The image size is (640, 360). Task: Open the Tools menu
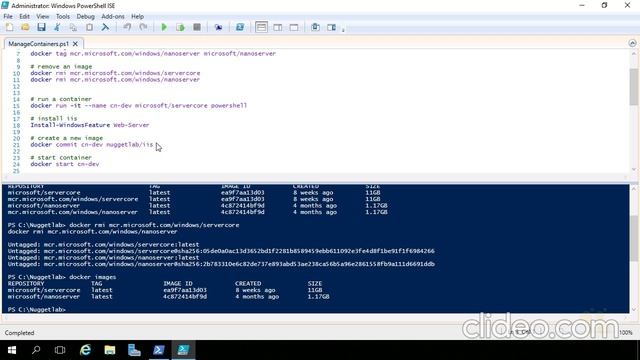(x=62, y=16)
